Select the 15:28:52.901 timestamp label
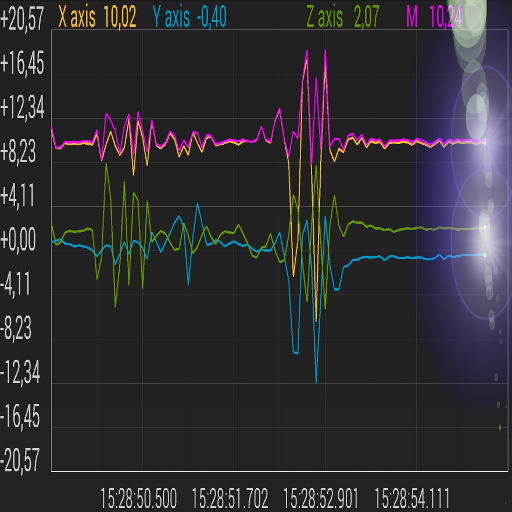Viewport: 512px width, 512px height. point(321,499)
